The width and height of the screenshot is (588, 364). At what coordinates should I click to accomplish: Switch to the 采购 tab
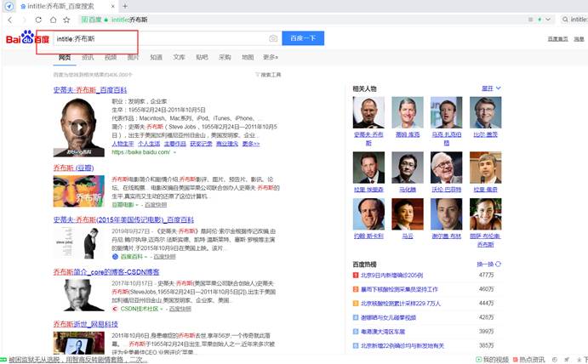tap(225, 57)
